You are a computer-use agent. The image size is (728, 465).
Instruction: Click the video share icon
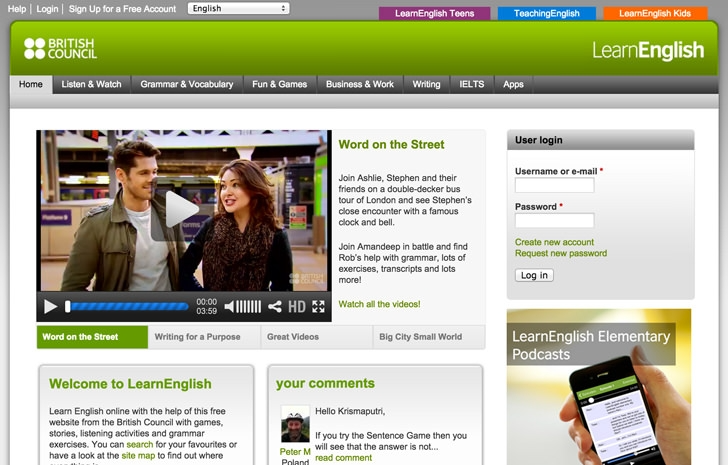(x=274, y=307)
